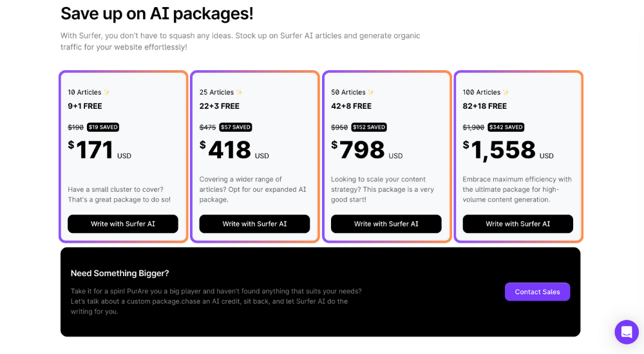Click the $342 SAVED badge
644x354 pixels.
(x=506, y=127)
